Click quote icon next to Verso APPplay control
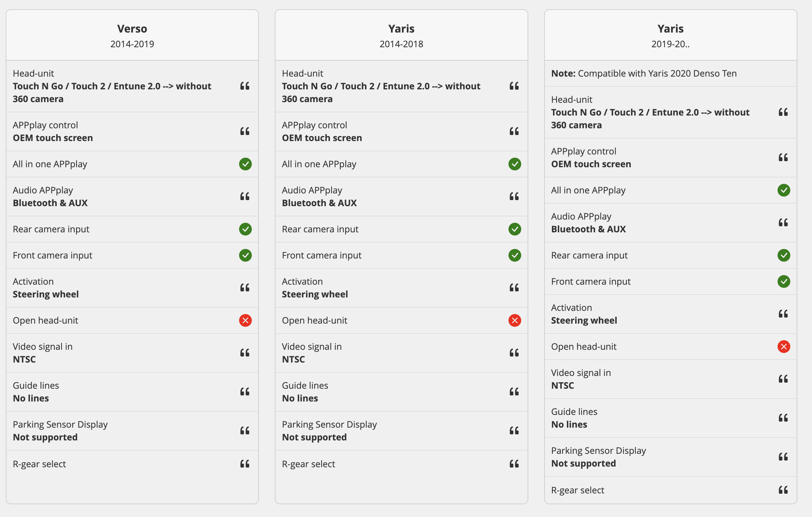This screenshot has height=517, width=812. [x=245, y=131]
